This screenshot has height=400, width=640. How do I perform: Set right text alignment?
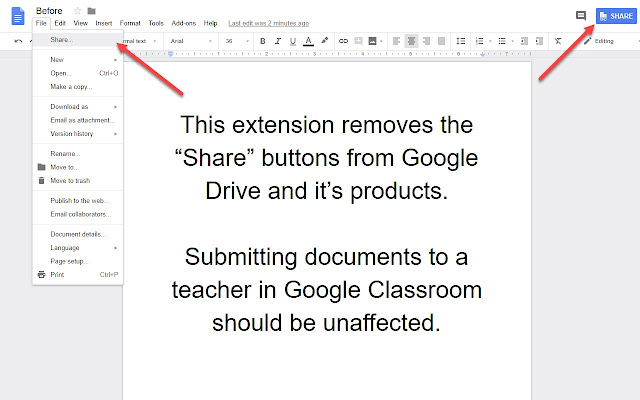(x=427, y=41)
